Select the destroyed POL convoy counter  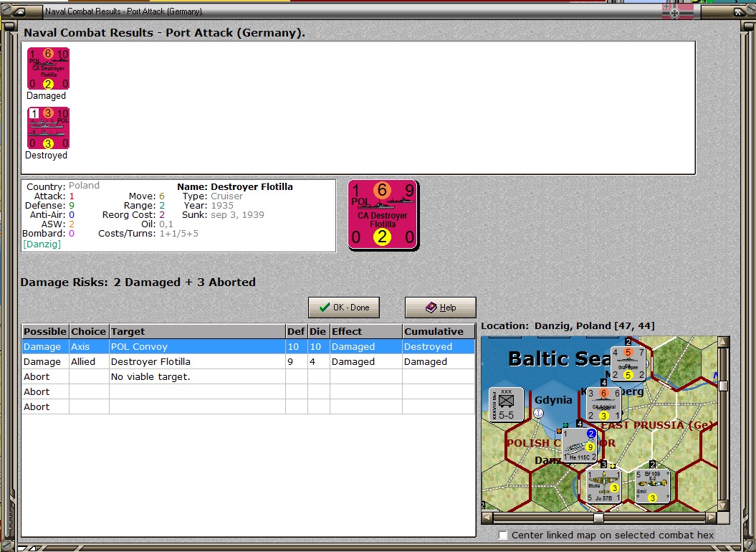pyautogui.click(x=48, y=128)
